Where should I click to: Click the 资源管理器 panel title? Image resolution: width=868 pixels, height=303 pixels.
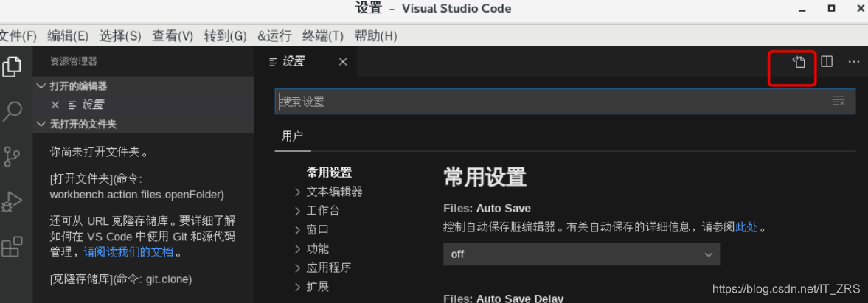(74, 61)
